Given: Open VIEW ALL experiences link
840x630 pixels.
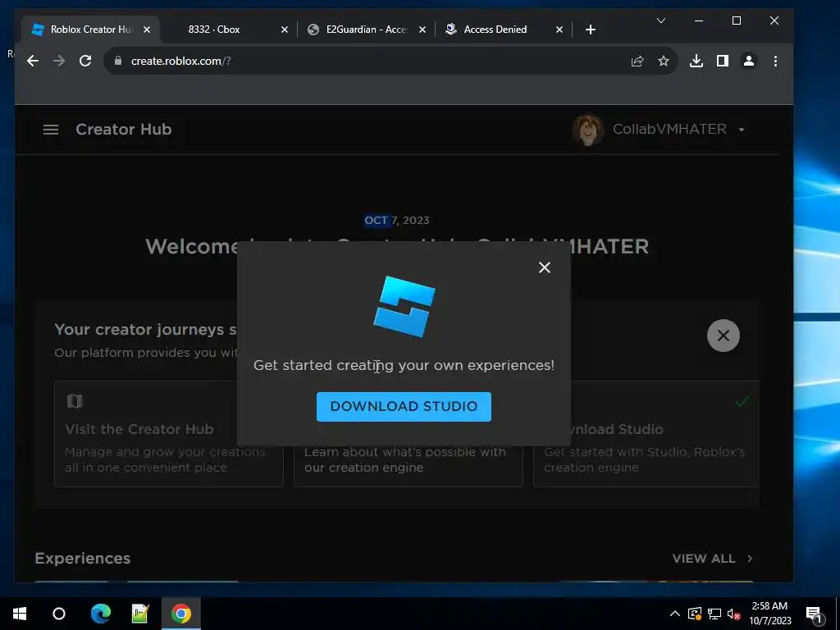Looking at the screenshot, I should 703,558.
